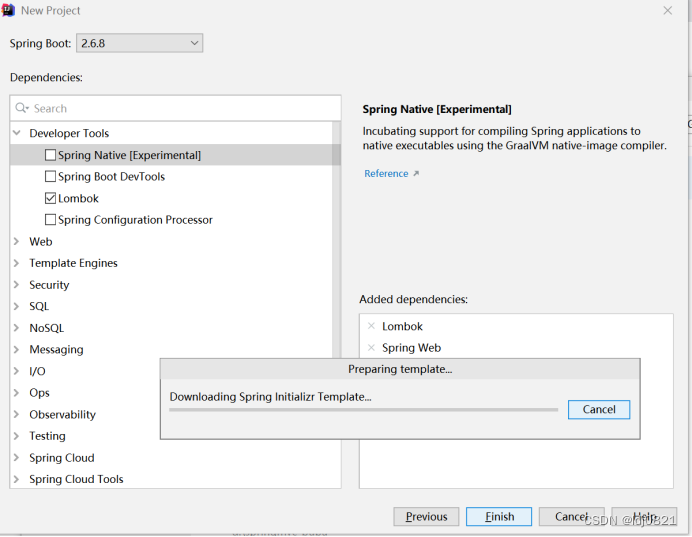Open the Reference link
Viewport: 692px width, 537px height.
click(x=386, y=174)
